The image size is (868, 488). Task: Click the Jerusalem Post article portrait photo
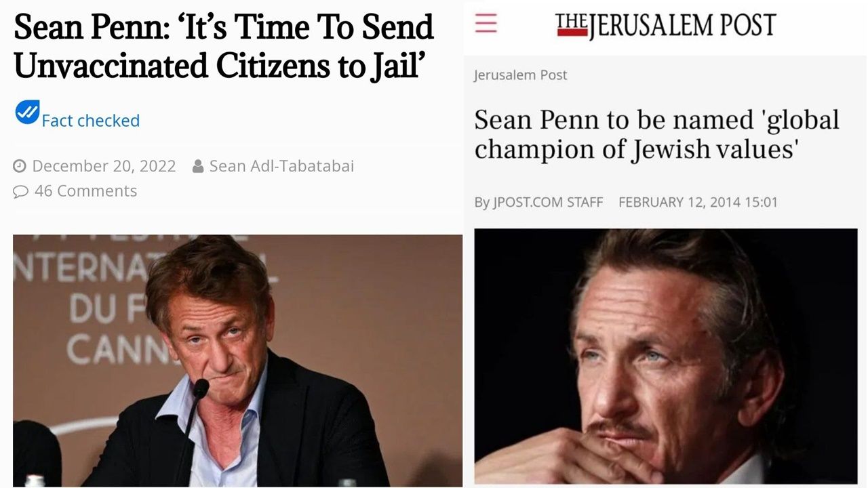point(665,356)
